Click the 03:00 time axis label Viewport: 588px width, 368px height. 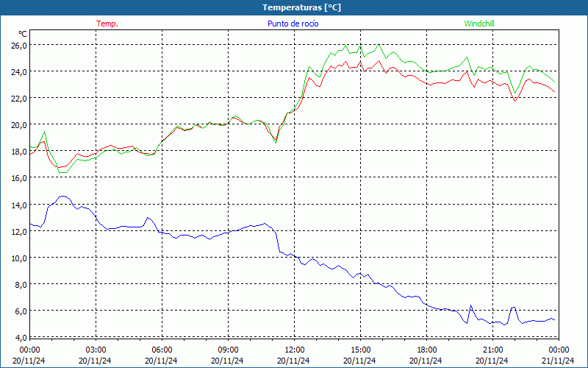(96, 350)
